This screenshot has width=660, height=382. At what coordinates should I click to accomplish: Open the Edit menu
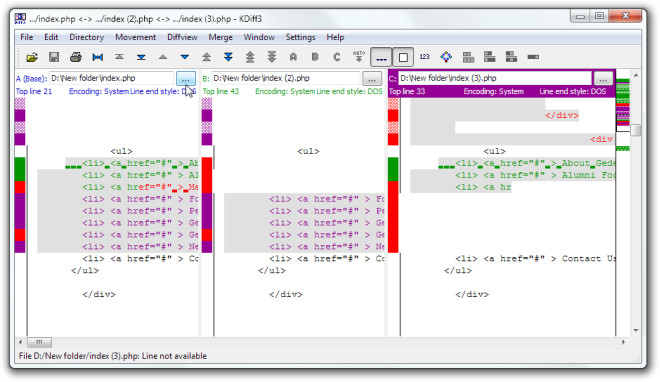51,37
